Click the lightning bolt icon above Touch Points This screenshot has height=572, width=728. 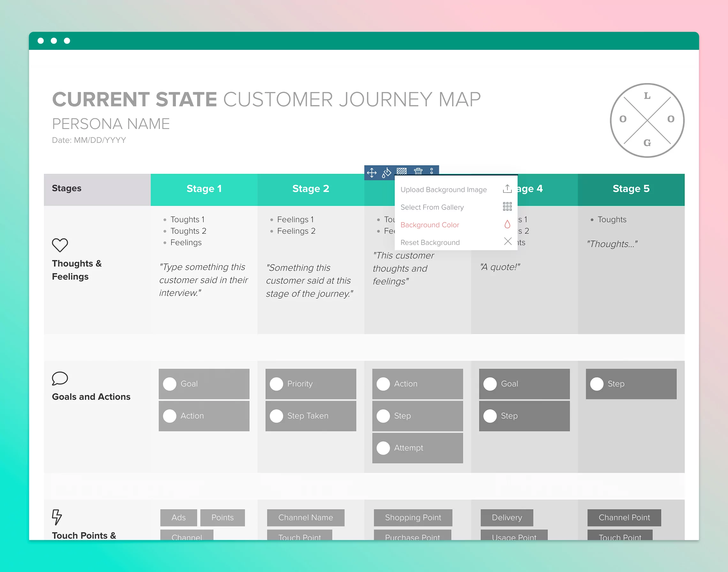tap(57, 517)
